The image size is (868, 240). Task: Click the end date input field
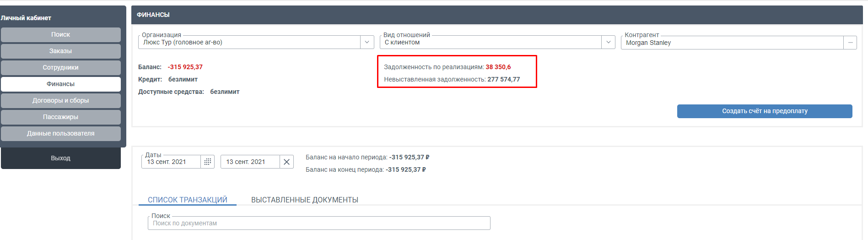click(x=250, y=162)
